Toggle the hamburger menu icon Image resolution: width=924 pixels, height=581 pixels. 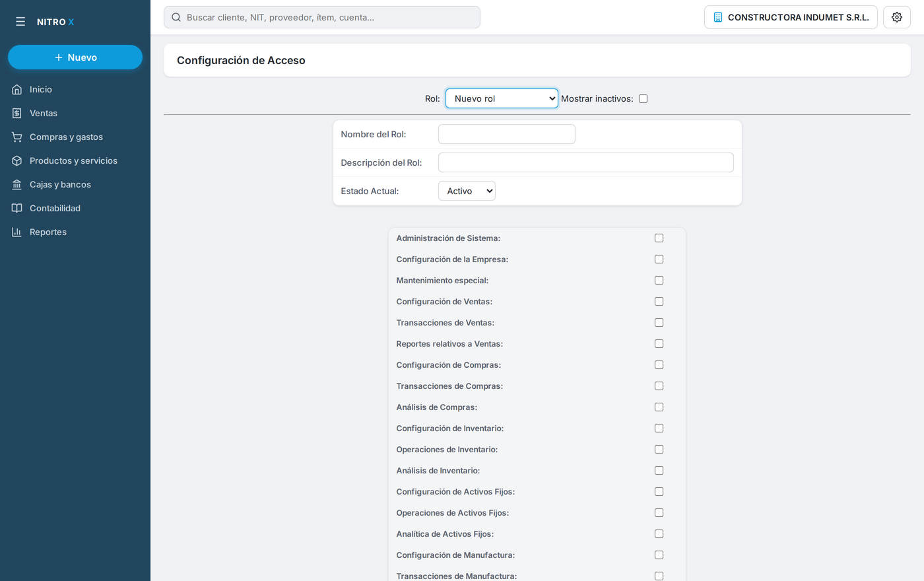point(20,22)
